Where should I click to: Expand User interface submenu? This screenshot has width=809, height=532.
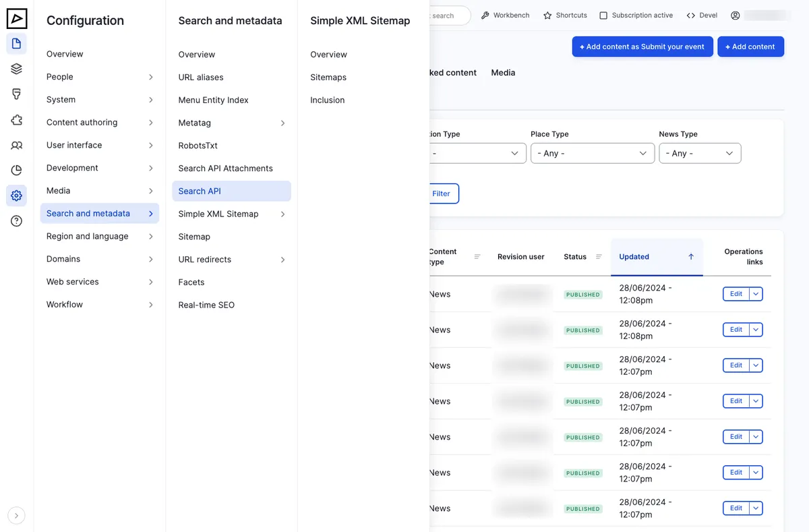[x=150, y=146]
